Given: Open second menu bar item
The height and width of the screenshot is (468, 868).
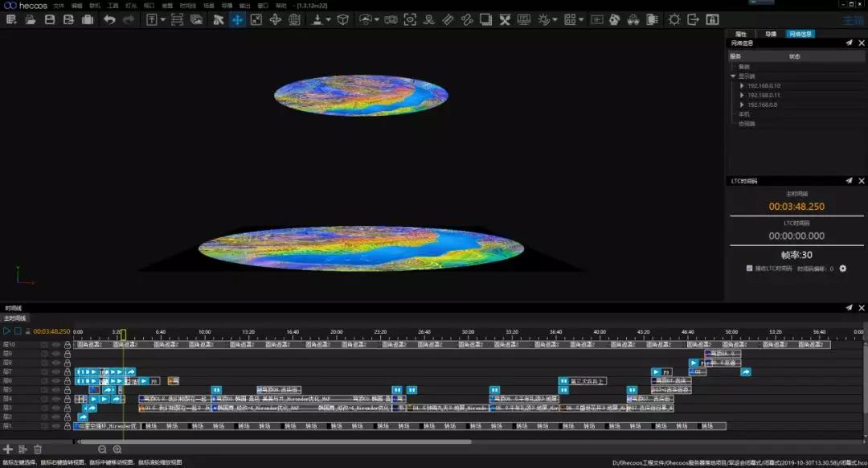Looking at the screenshot, I should (x=76, y=6).
